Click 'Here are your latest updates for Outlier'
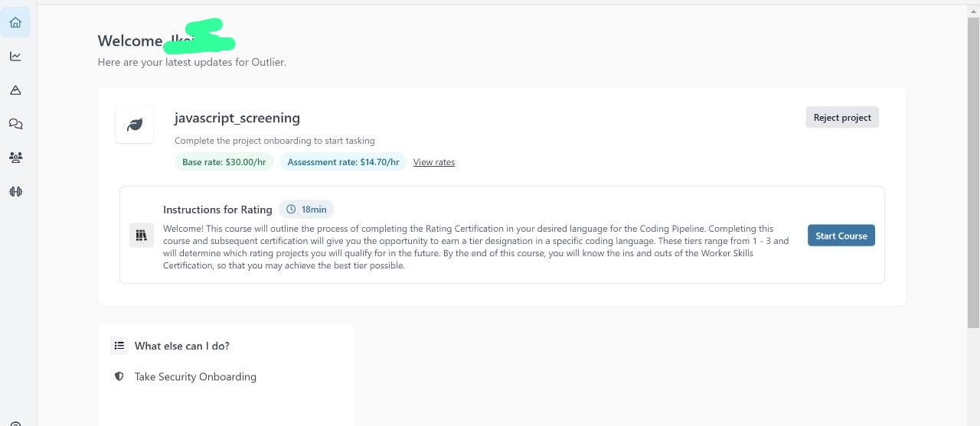The width and height of the screenshot is (980, 426). pyautogui.click(x=192, y=62)
